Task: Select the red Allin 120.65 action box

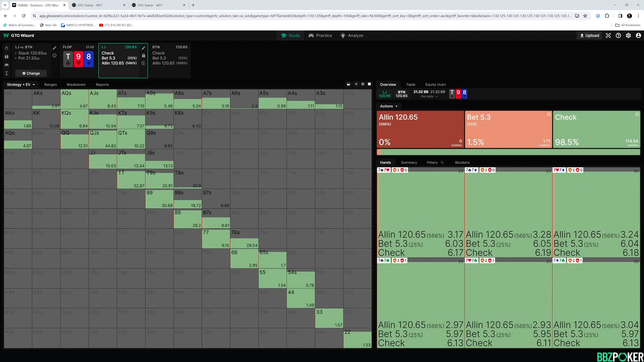Action: pos(420,129)
